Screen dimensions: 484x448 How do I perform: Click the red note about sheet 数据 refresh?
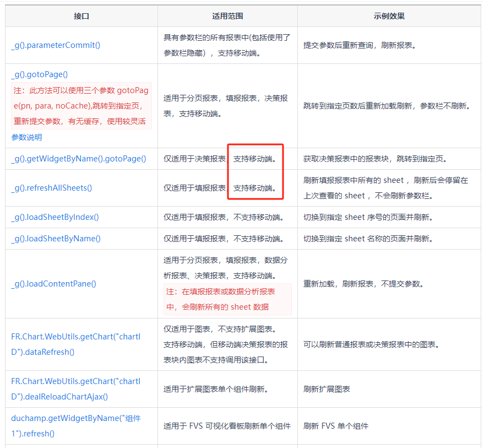(227, 299)
